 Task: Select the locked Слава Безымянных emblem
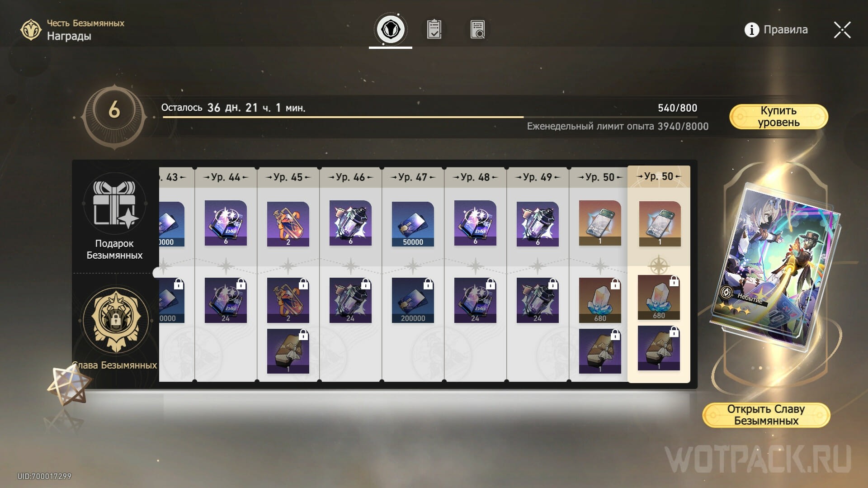coord(116,320)
